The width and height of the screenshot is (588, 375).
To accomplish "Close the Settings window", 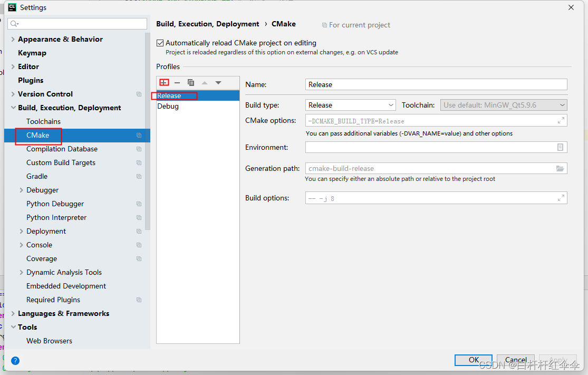I will 571,7.
